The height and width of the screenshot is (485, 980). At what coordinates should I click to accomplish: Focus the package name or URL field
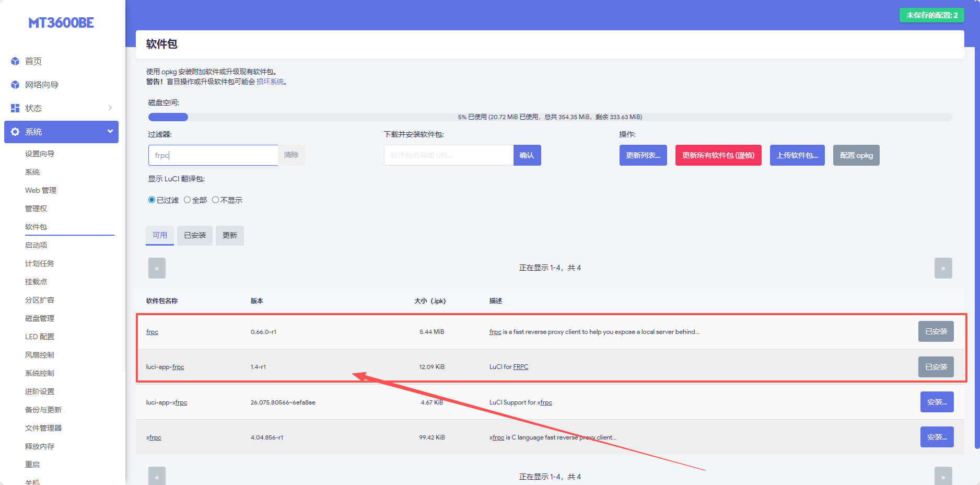coord(449,155)
